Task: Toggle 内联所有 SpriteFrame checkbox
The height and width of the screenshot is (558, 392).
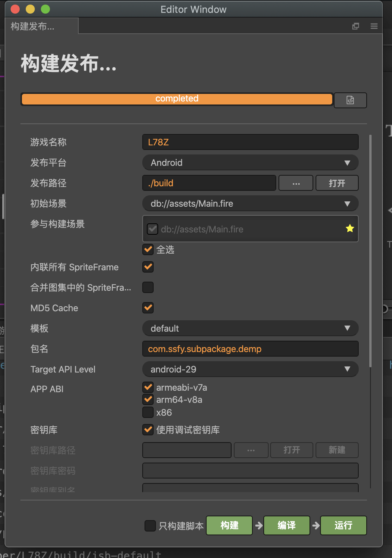Action: point(148,267)
